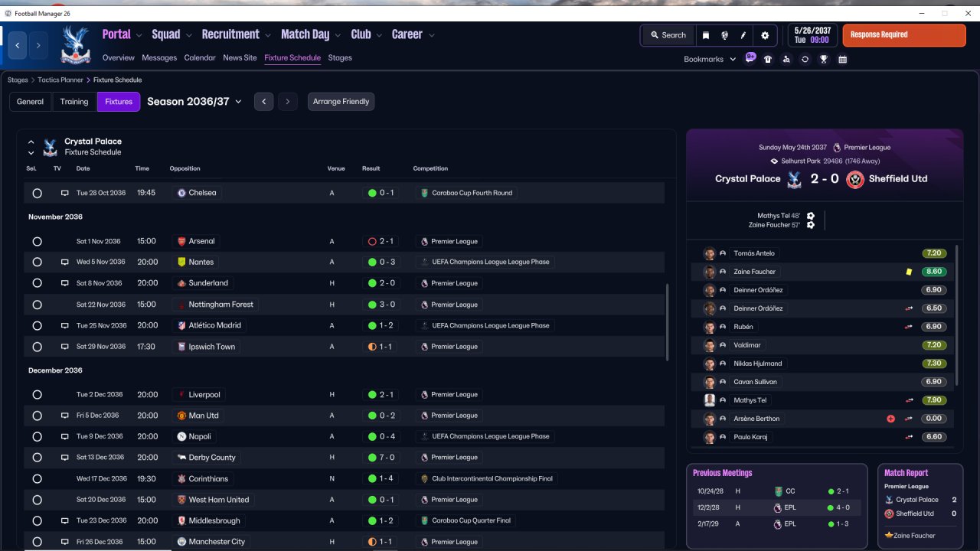Image resolution: width=980 pixels, height=551 pixels.
Task: Click the trophy competitions shortcut icon
Action: 824,59
